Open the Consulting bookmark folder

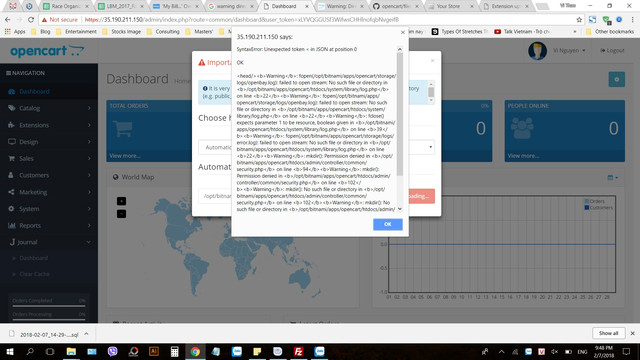(163, 31)
